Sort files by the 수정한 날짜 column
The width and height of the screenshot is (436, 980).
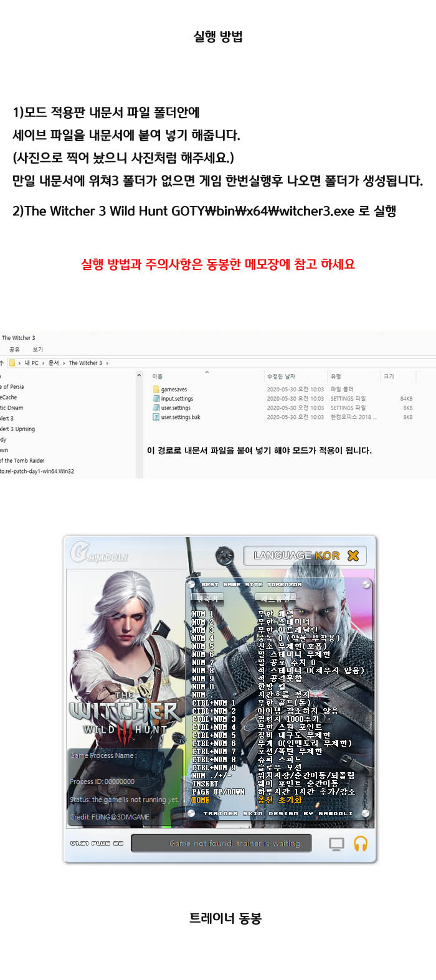(x=282, y=376)
